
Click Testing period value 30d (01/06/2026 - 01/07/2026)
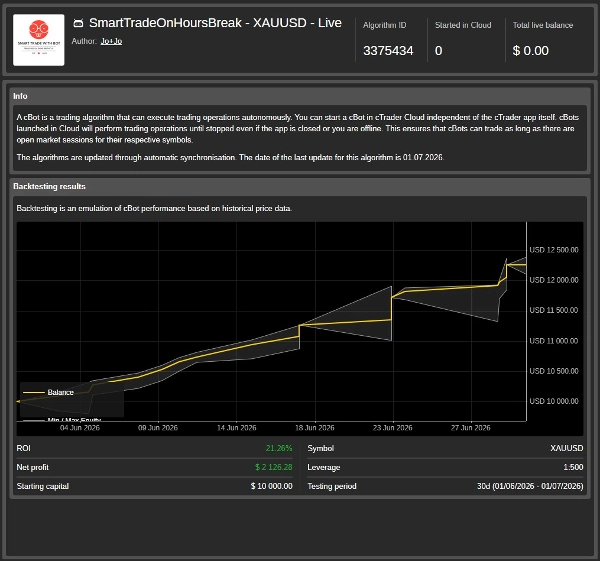pyautogui.click(x=530, y=486)
